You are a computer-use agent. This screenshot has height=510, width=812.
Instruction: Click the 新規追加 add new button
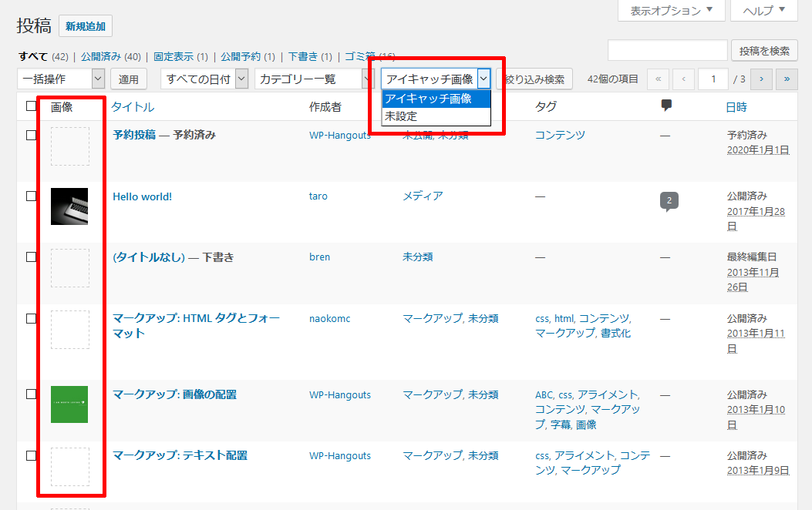click(x=86, y=26)
